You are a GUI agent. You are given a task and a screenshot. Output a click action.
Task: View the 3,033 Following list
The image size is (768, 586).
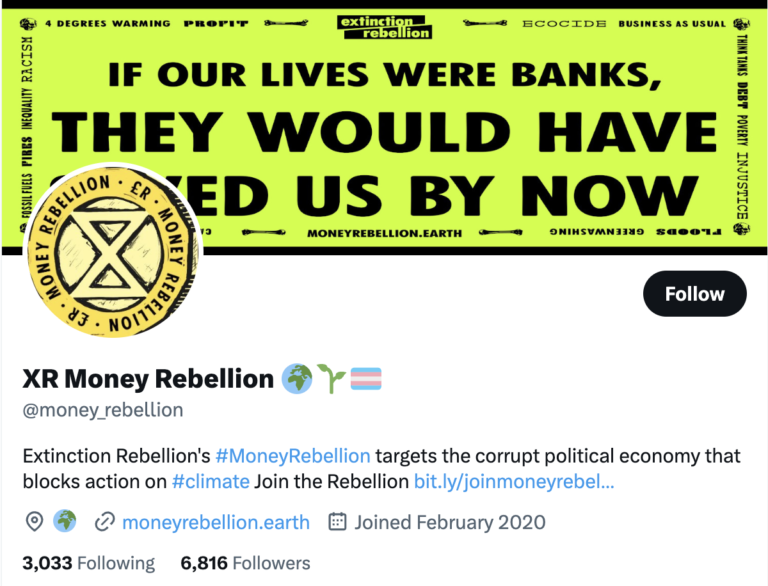88,563
